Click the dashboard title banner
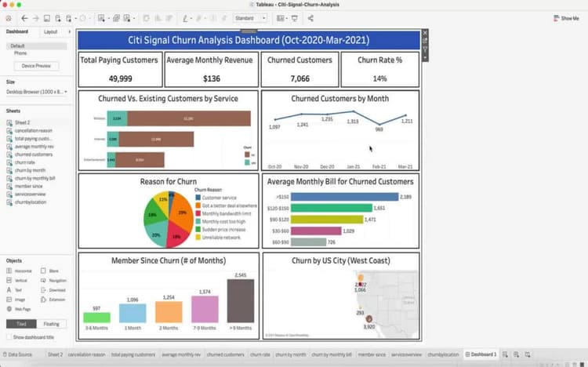Screen dimensions: 588x367 (x=249, y=40)
